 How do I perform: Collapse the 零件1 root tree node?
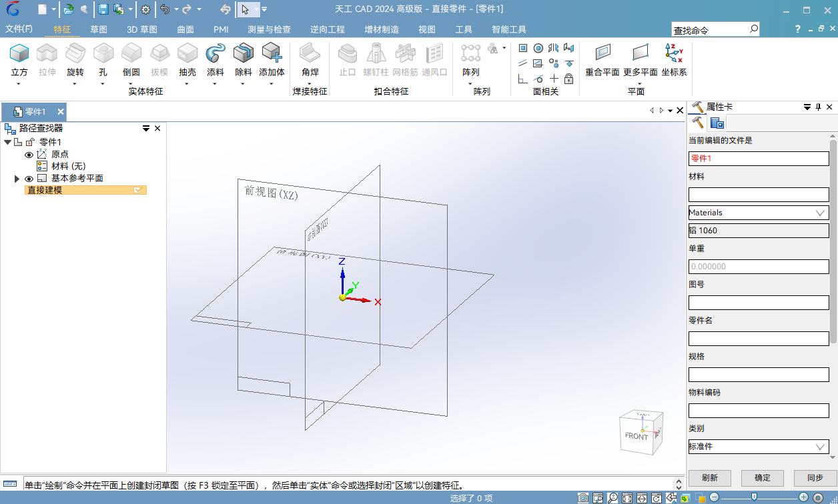(7, 142)
